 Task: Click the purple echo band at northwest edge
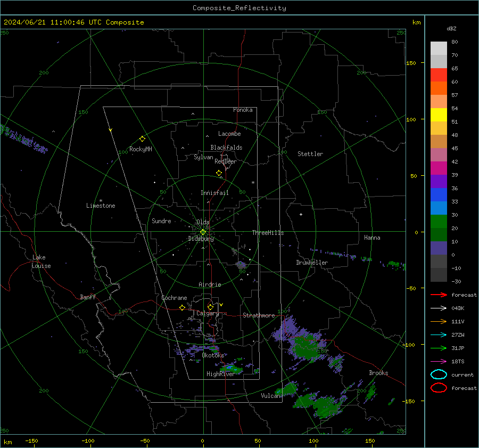tap(23, 139)
